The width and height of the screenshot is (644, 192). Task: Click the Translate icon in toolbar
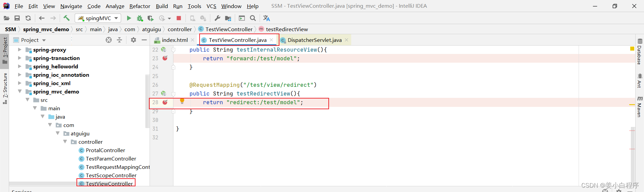[x=266, y=18]
